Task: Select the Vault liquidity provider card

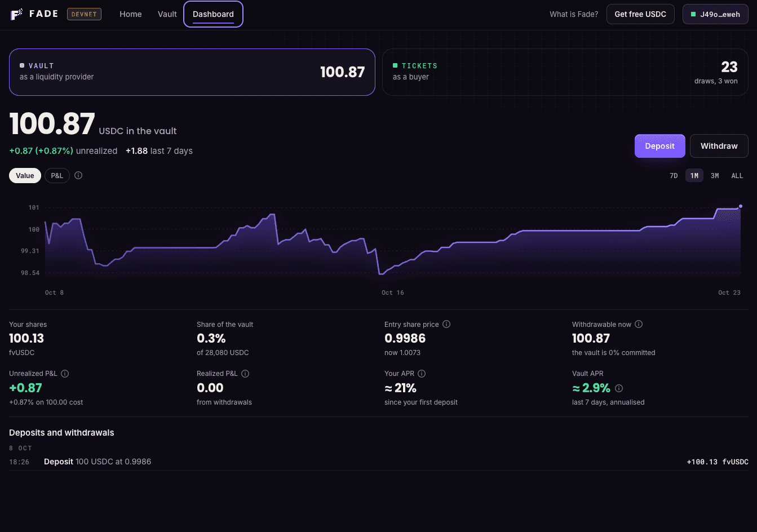Action: [192, 72]
